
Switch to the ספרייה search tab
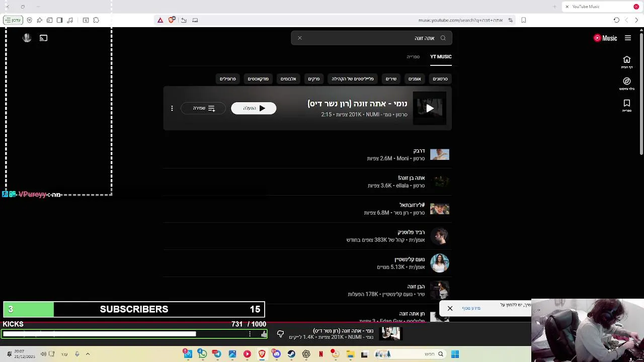click(413, 57)
